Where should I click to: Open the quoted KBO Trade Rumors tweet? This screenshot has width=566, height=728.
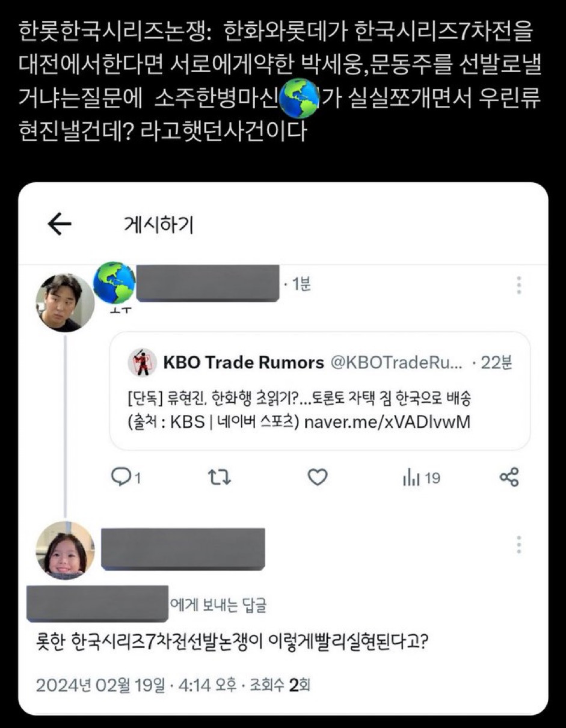click(320, 391)
